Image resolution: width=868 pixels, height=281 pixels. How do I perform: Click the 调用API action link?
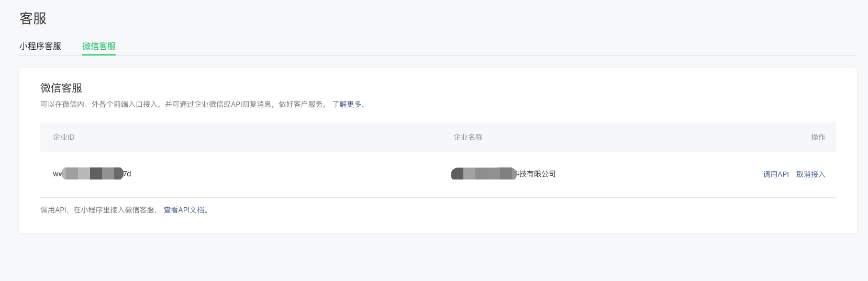(x=775, y=174)
